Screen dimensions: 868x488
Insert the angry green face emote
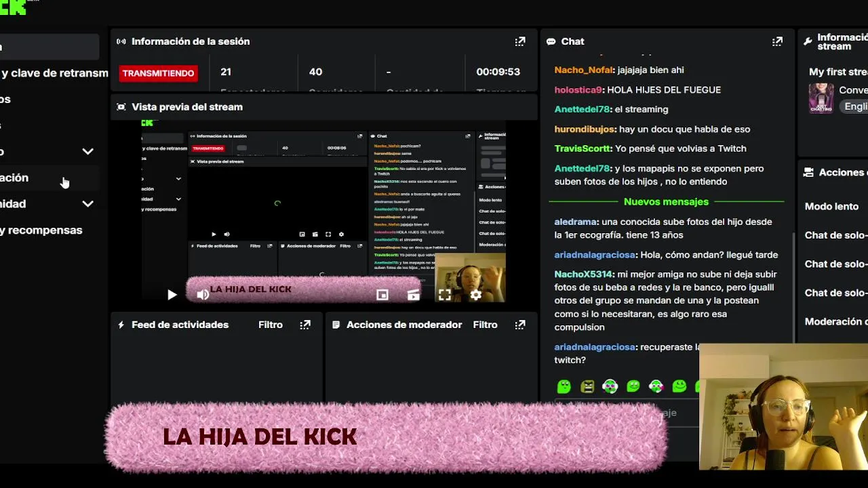coord(587,386)
